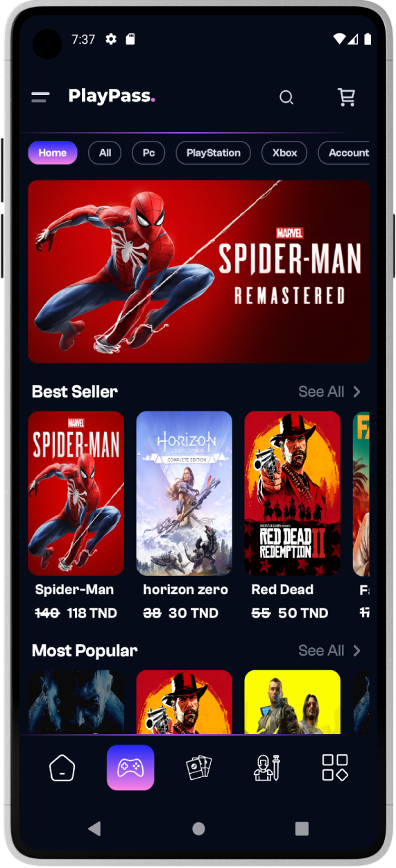Choose the Pc category chip
The width and height of the screenshot is (396, 868).
coord(148,153)
